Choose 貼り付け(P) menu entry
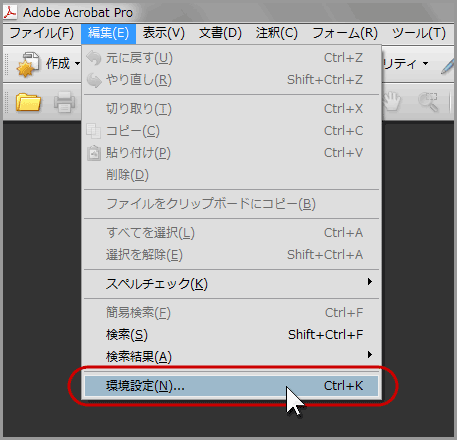The image size is (457, 440). (232, 153)
